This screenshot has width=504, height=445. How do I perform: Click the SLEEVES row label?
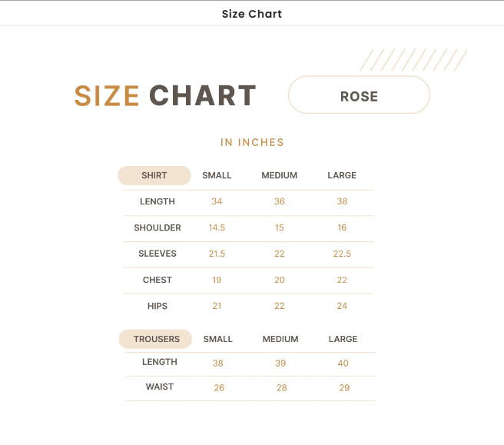point(157,254)
